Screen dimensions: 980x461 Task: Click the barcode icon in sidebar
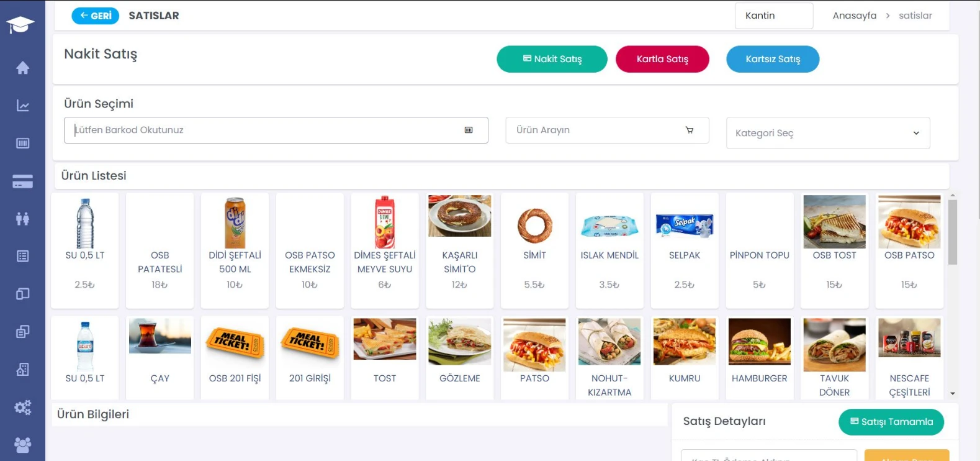point(22,144)
